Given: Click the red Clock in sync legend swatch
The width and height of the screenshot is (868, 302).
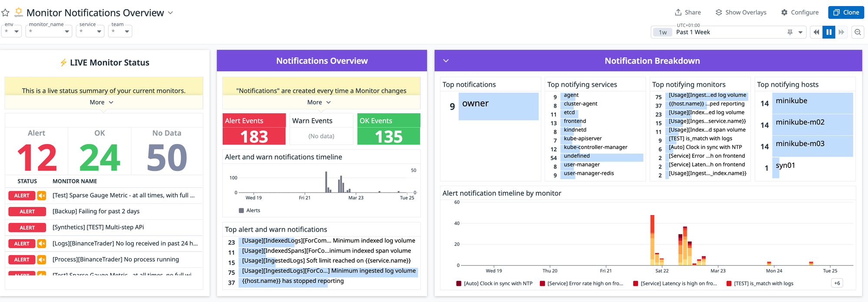Looking at the screenshot, I should coord(459,284).
